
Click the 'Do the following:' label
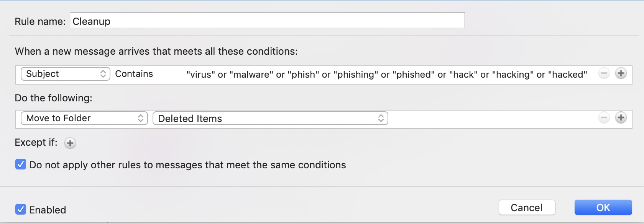click(x=54, y=98)
